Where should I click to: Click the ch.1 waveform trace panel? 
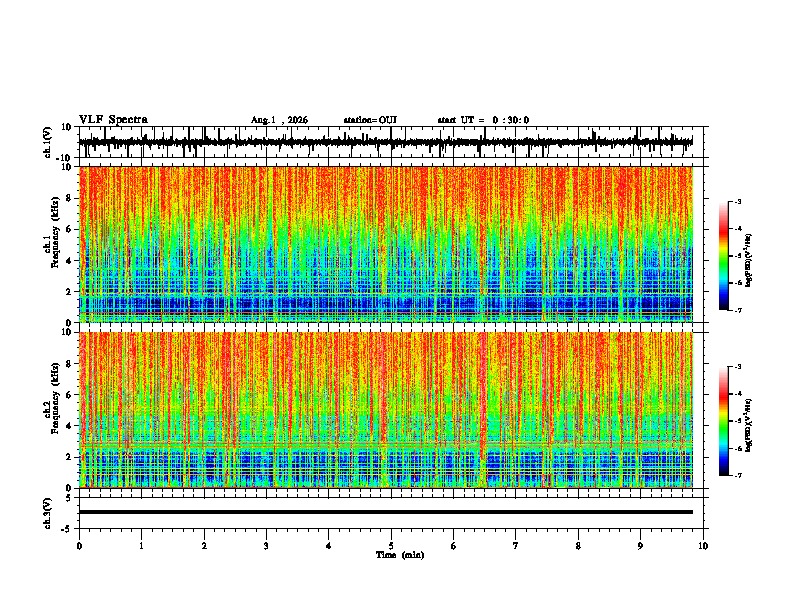[391, 142]
